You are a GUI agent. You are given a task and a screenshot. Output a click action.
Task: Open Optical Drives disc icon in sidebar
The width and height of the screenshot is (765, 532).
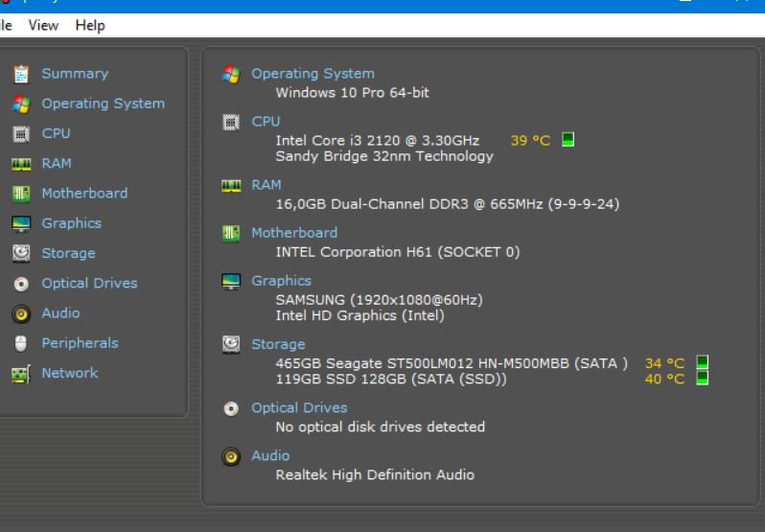(21, 284)
